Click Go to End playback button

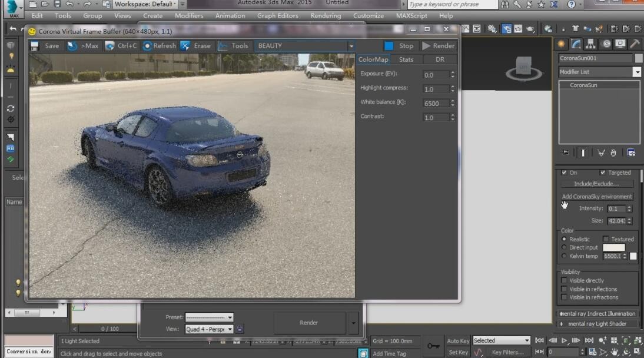[589, 340]
